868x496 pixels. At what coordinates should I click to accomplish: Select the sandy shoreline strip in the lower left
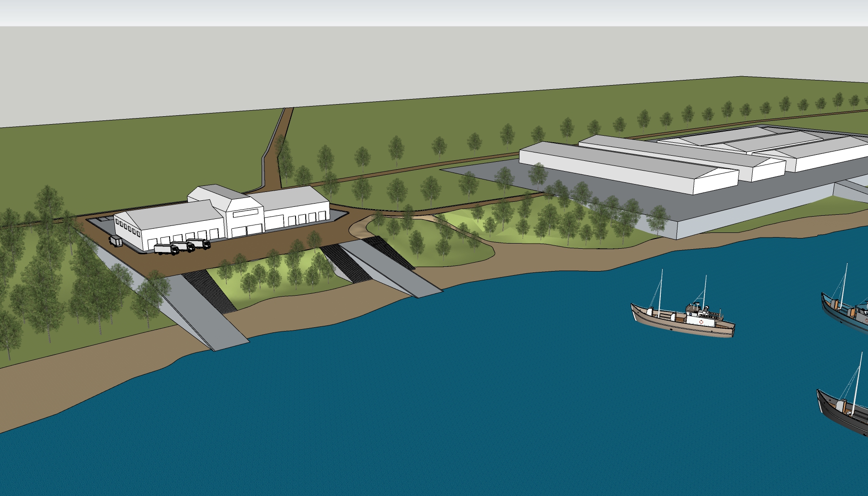point(70,381)
